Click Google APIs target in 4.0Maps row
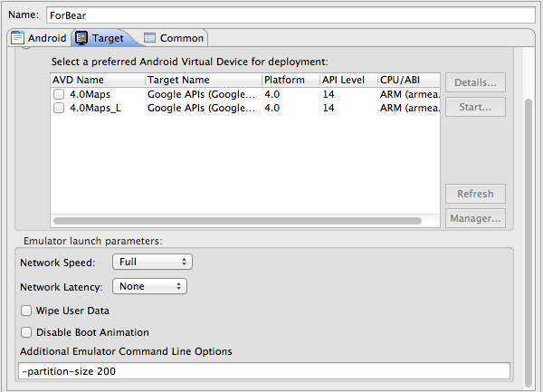Image resolution: width=543 pixels, height=392 pixels. [x=201, y=94]
